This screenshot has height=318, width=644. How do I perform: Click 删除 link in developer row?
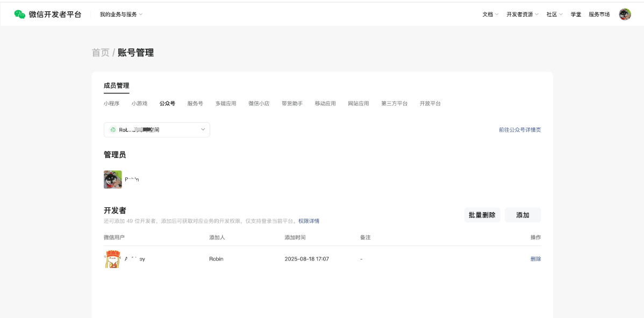click(535, 259)
